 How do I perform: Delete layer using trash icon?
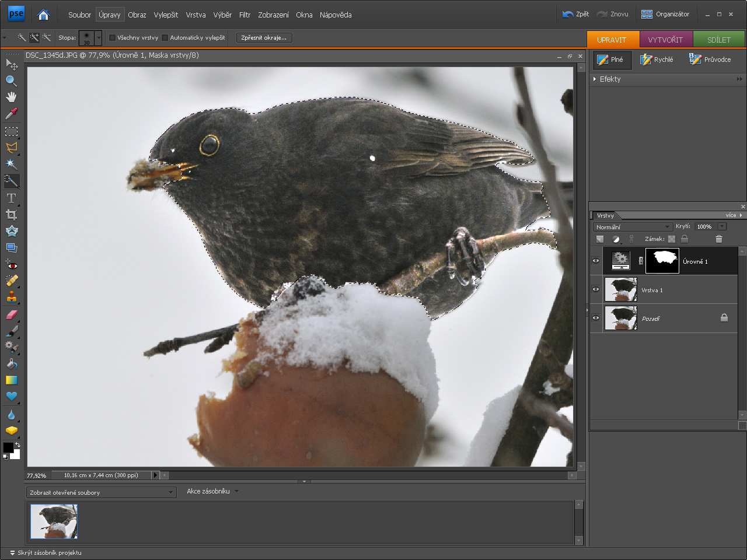(718, 239)
